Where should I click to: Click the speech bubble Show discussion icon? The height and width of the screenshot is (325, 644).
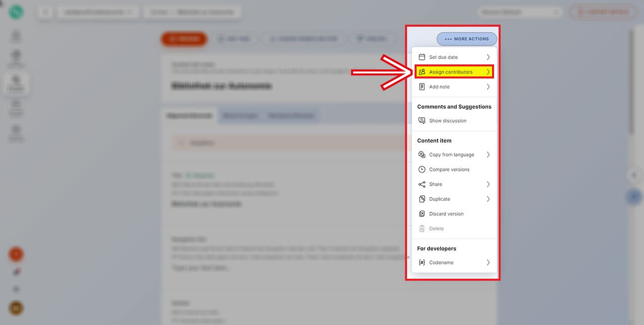pyautogui.click(x=422, y=121)
